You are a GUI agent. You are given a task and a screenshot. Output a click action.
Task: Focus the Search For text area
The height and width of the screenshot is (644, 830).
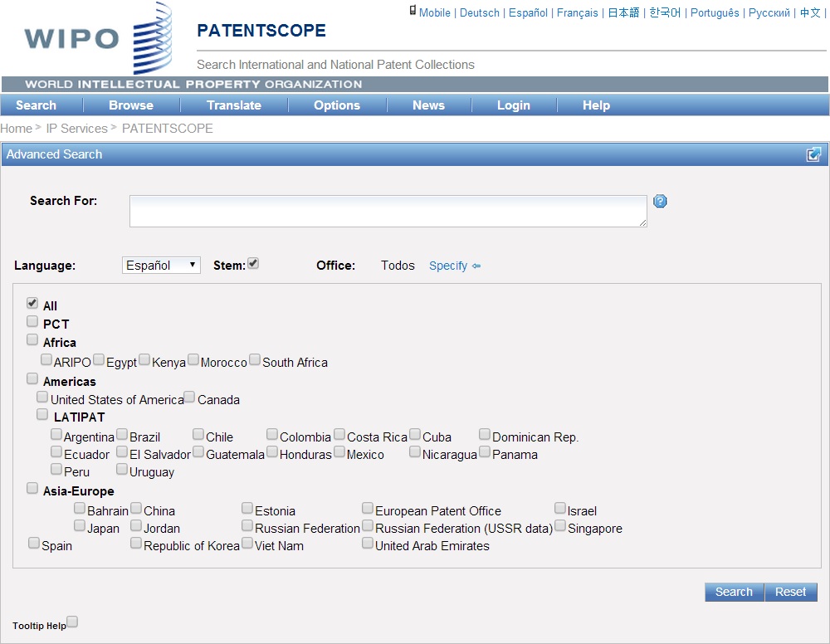click(x=388, y=211)
